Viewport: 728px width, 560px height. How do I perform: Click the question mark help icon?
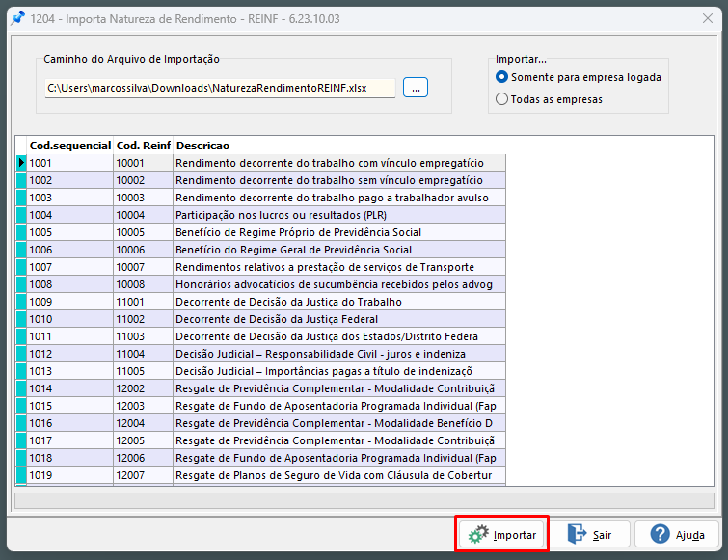660,534
